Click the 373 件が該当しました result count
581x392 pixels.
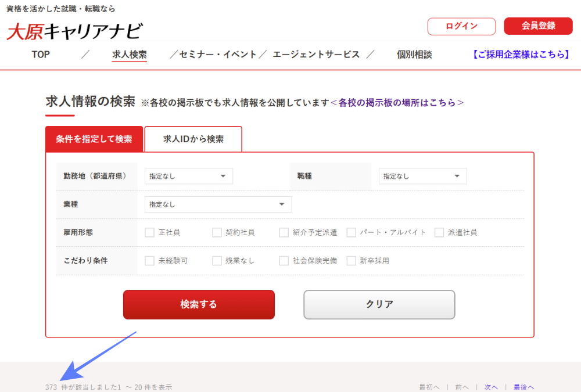tap(81, 387)
